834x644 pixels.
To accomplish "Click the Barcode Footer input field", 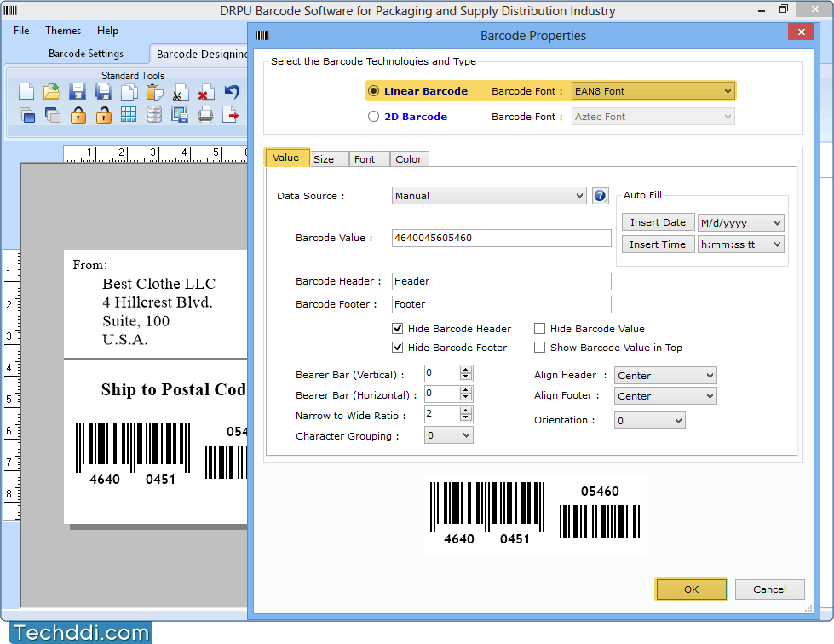I will [x=501, y=304].
